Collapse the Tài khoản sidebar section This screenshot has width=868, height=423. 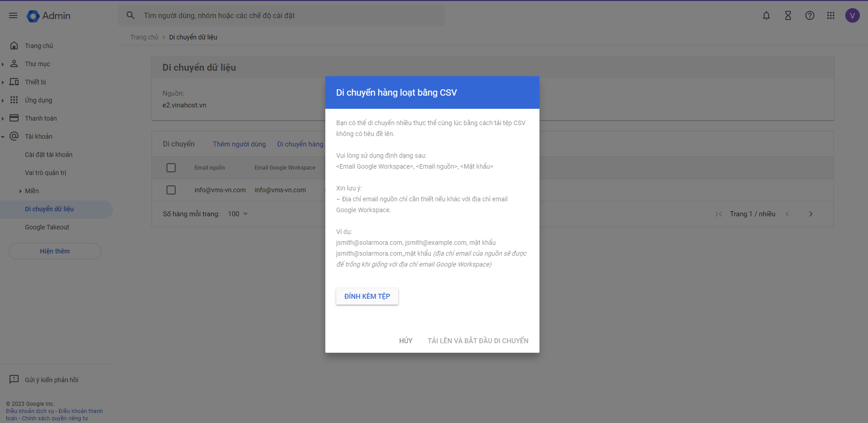point(3,136)
